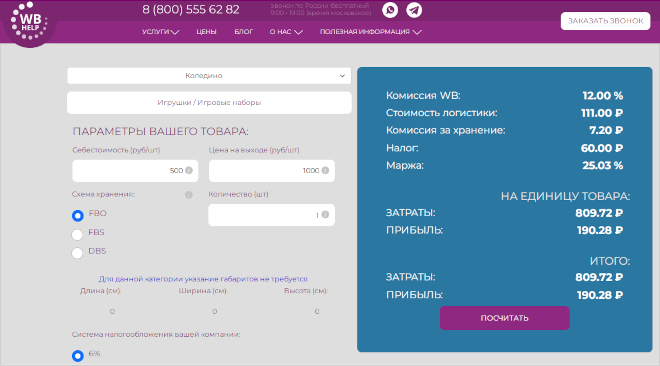Open the Telegram contact icon

tap(414, 10)
